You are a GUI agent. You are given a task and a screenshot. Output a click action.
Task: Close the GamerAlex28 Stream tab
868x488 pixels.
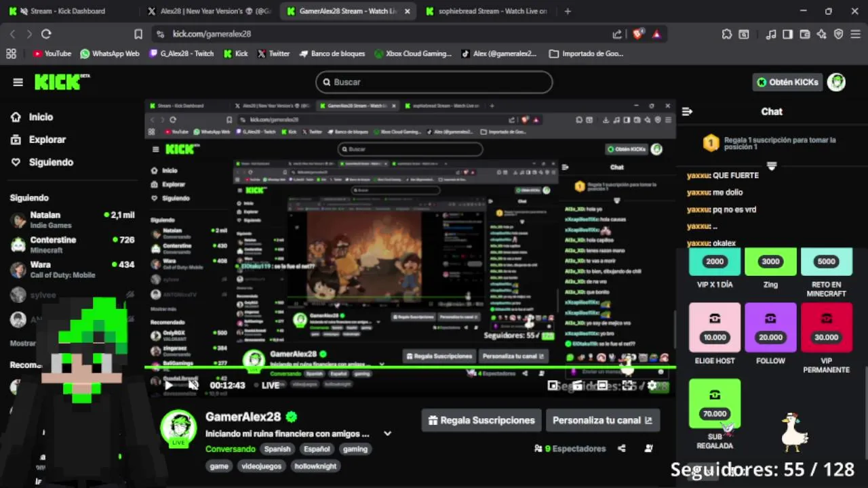coord(407,11)
